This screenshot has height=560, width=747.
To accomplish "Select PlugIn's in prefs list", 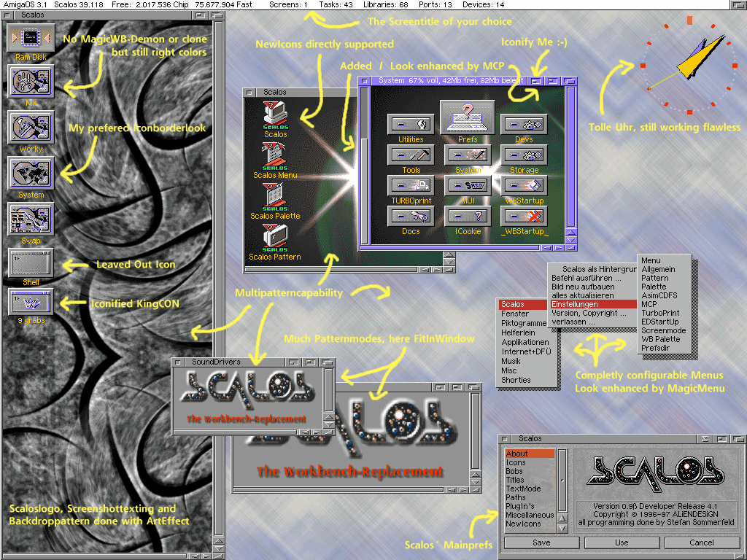I will 530,506.
